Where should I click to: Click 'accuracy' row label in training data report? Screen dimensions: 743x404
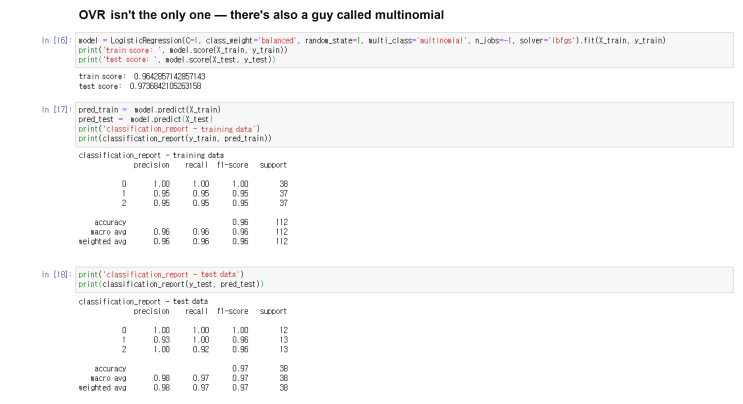[110, 223]
